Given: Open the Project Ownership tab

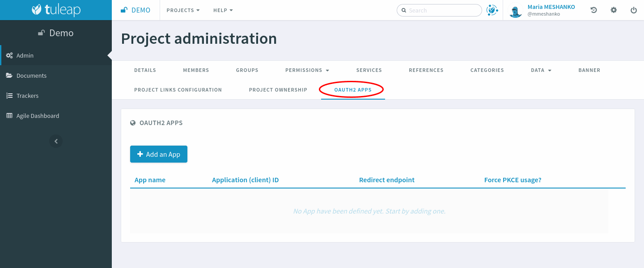Looking at the screenshot, I should point(278,90).
